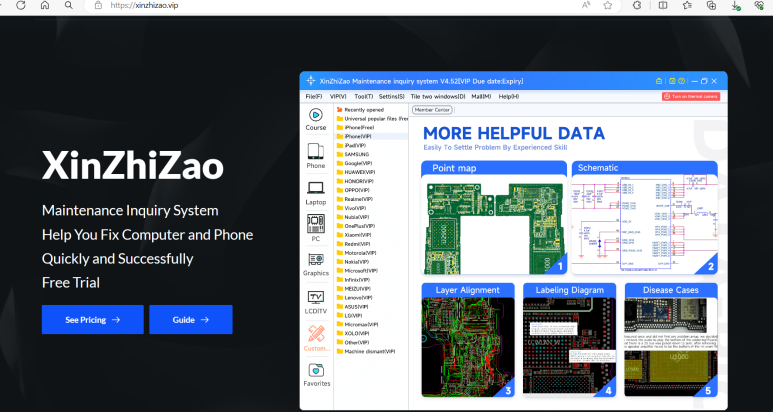This screenshot has width=773, height=412.
Task: Open browser essentials heart icon
Action: (759, 5)
